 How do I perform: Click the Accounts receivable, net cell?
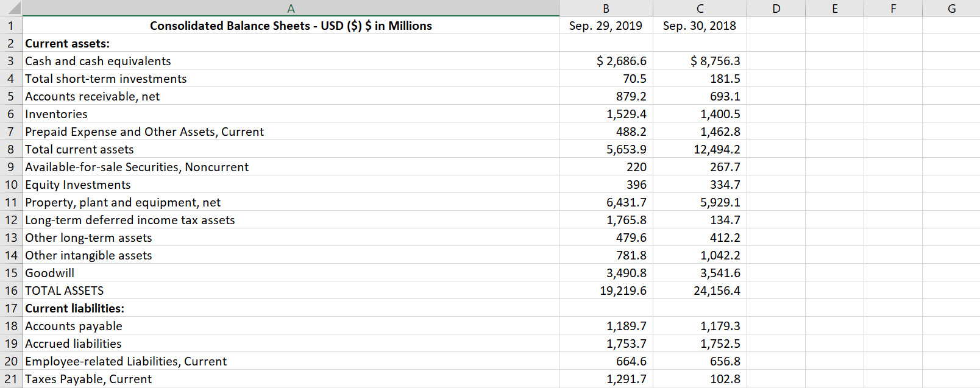coord(291,96)
